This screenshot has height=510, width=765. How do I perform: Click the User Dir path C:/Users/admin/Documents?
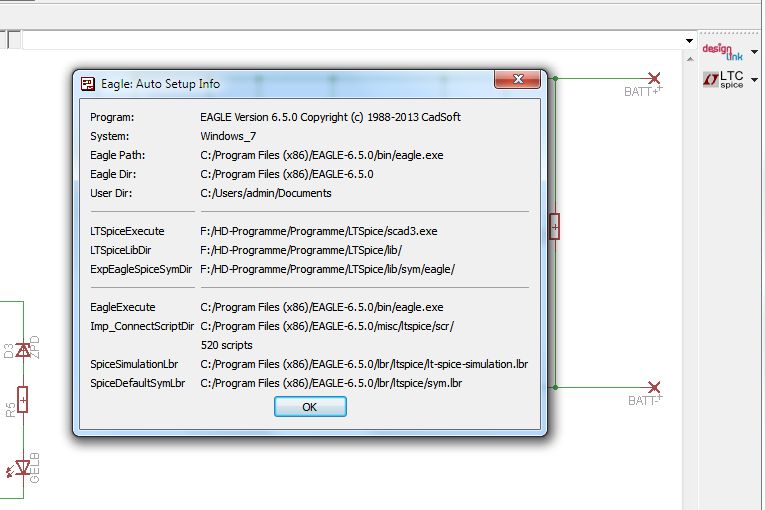[266, 193]
